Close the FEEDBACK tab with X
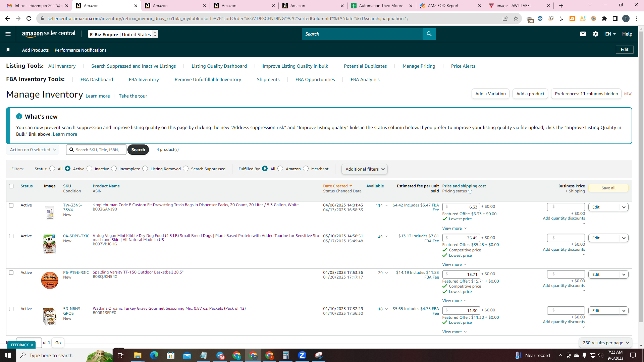Image resolution: width=644 pixels, height=362 pixels. point(32,345)
